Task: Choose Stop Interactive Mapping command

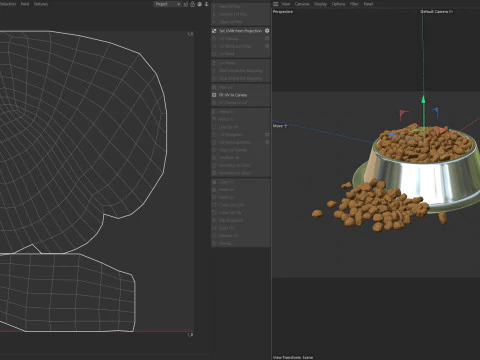Action: (240, 78)
